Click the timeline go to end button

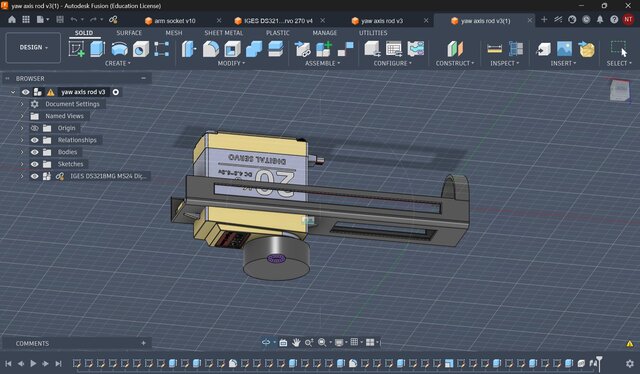click(x=58, y=363)
